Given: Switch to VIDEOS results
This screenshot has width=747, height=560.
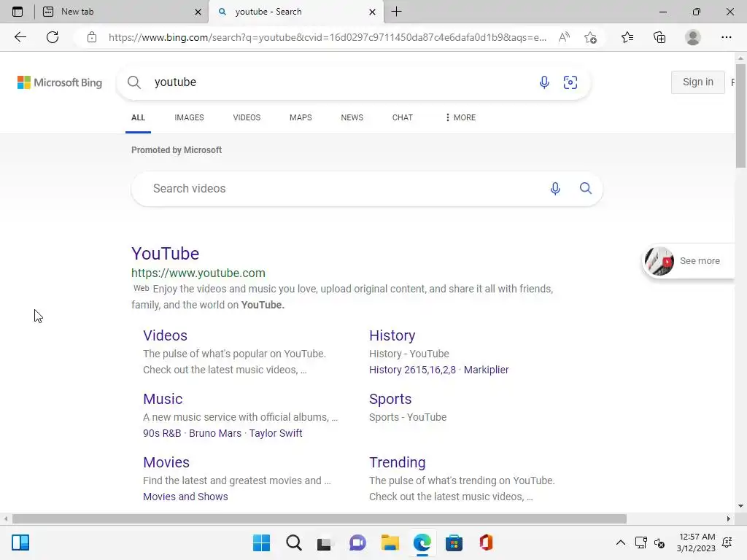Looking at the screenshot, I should pos(247,117).
